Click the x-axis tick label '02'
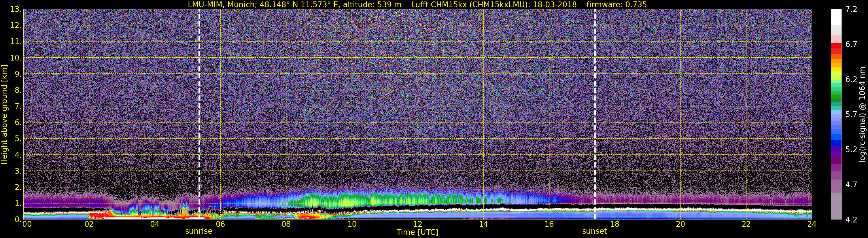Image resolution: width=868 pixels, height=238 pixels. pyautogui.click(x=89, y=224)
